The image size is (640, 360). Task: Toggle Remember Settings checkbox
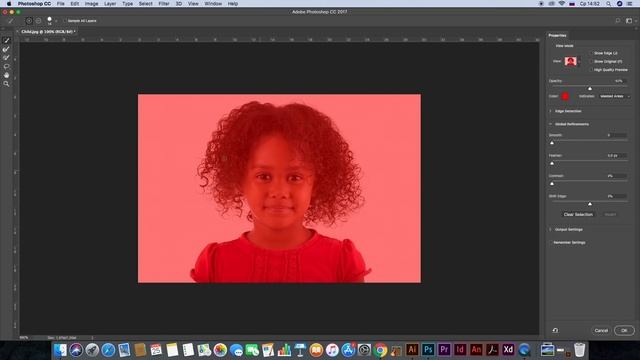(x=551, y=242)
